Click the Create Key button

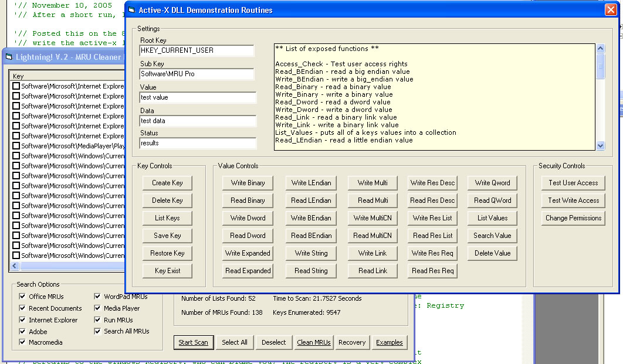click(167, 183)
